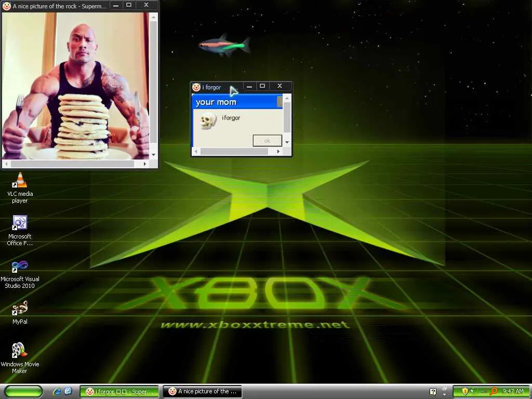
Task: Click scroll left arrow in rock picture window
Action: click(6, 164)
